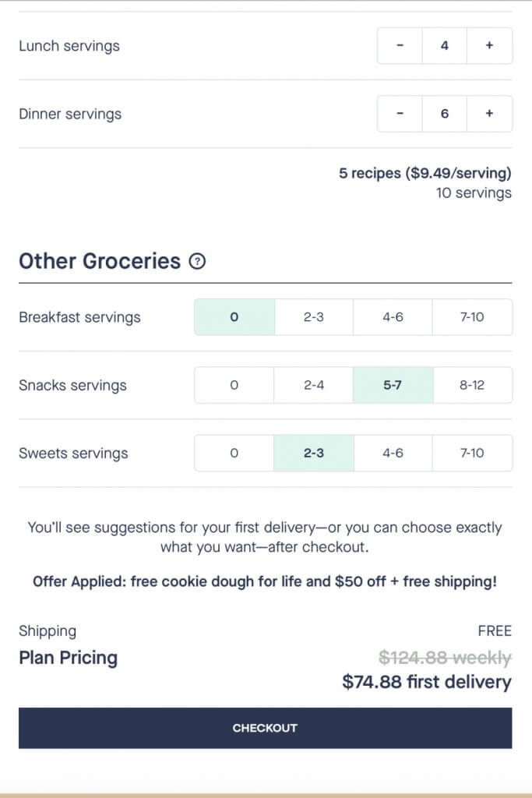532x798 pixels.
Task: Select the 5-7 Snacks servings option
Action: [393, 385]
